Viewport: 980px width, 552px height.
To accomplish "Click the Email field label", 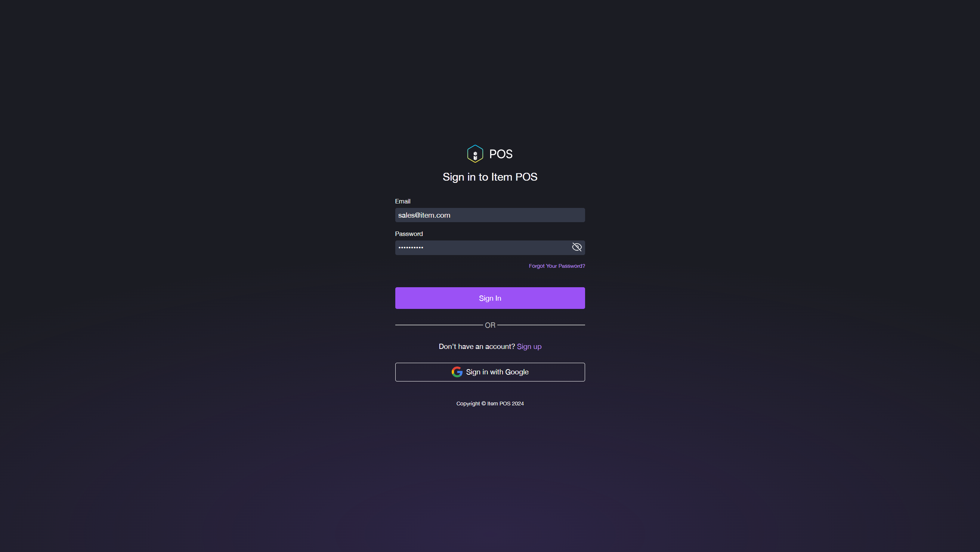I will (x=402, y=201).
